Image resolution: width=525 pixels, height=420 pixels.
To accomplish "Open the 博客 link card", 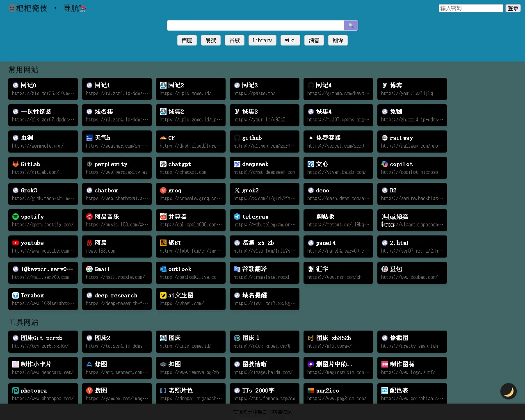I will coord(412,89).
